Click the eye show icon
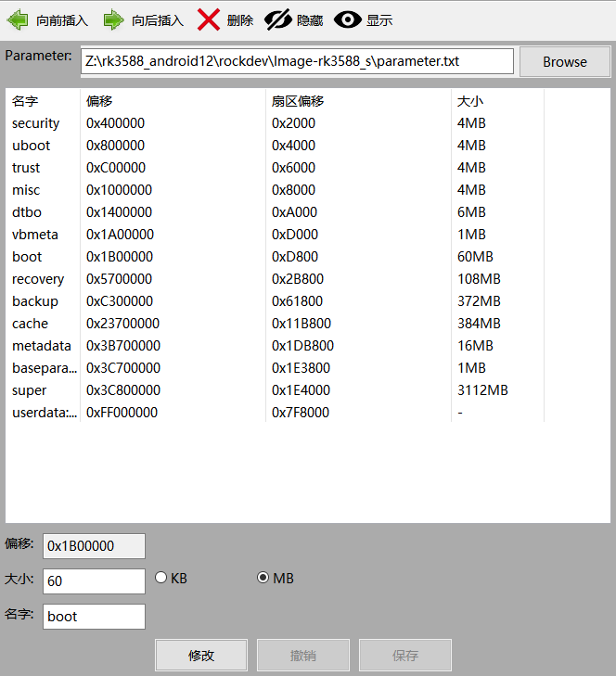 click(x=348, y=19)
